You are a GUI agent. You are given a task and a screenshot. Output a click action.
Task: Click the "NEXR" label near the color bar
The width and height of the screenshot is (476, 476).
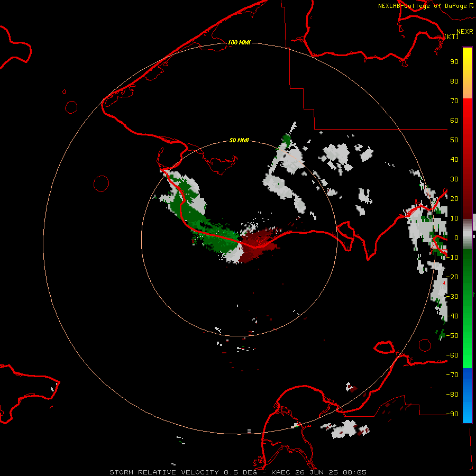465,31
